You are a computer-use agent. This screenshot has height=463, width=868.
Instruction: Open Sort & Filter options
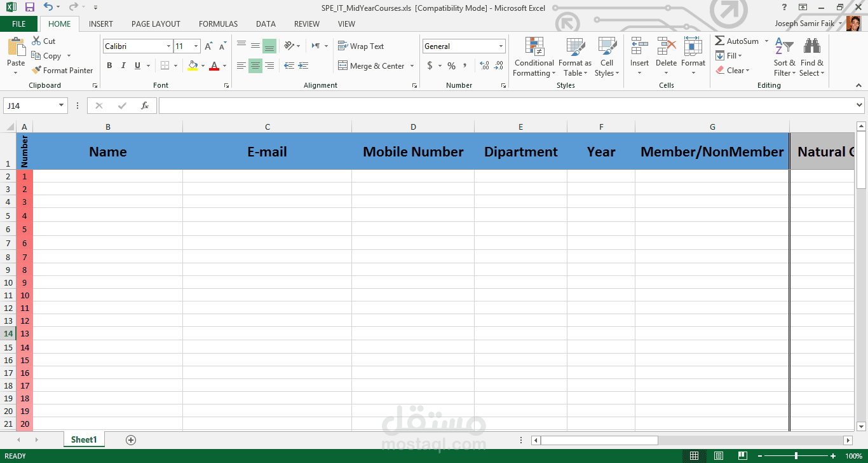point(783,57)
